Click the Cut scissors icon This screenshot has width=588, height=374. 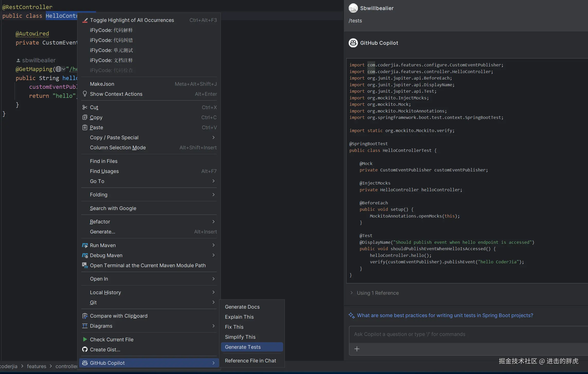pos(85,107)
